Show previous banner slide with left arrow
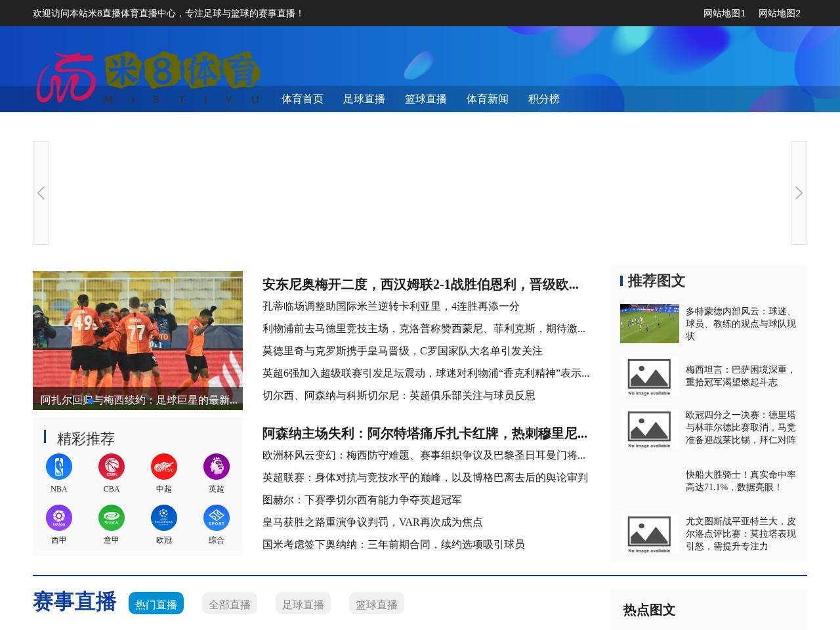840x630 pixels. 41,193
